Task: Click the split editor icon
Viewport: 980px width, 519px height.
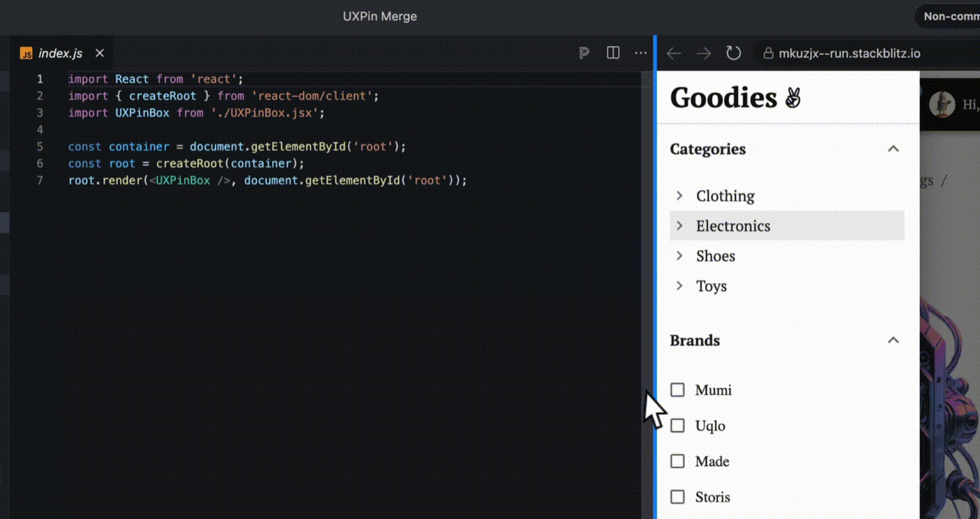Action: [613, 53]
